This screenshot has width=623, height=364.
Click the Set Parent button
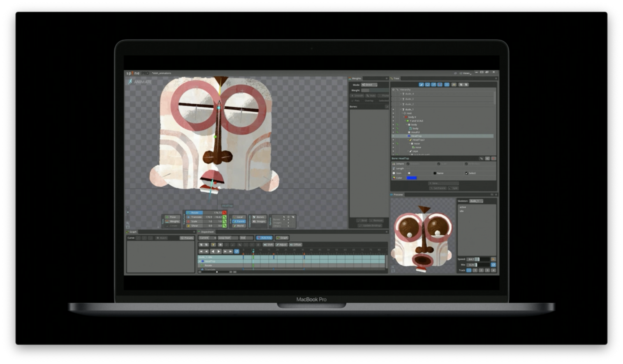[438, 188]
